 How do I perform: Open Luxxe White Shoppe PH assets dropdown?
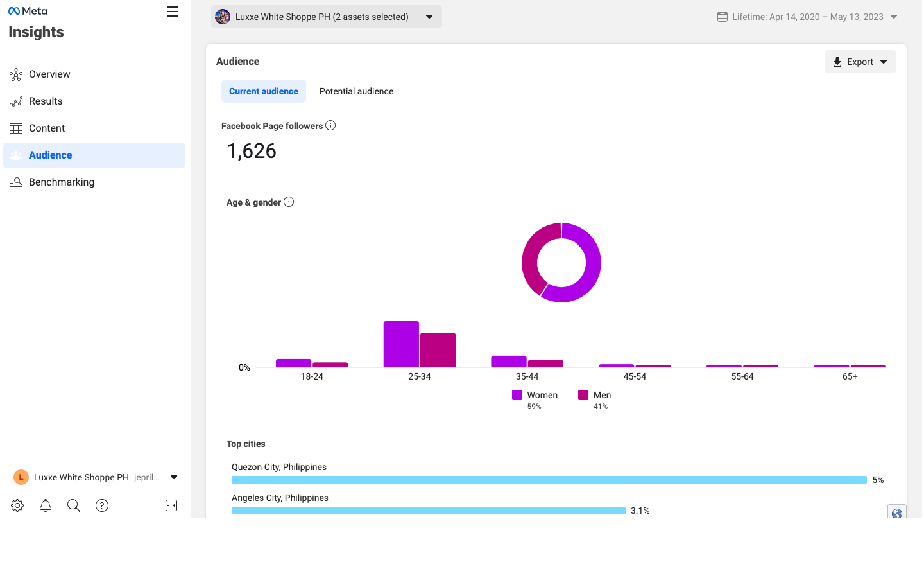point(327,17)
